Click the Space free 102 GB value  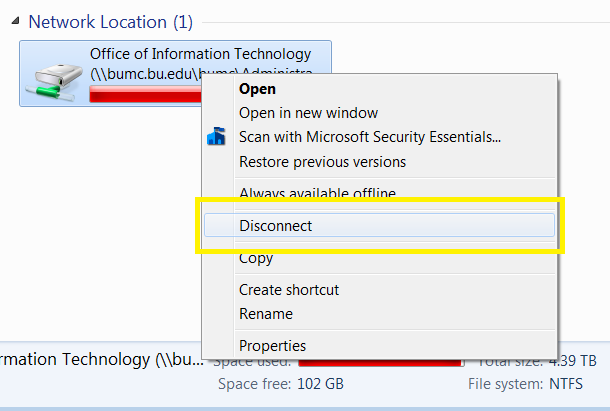(x=320, y=384)
